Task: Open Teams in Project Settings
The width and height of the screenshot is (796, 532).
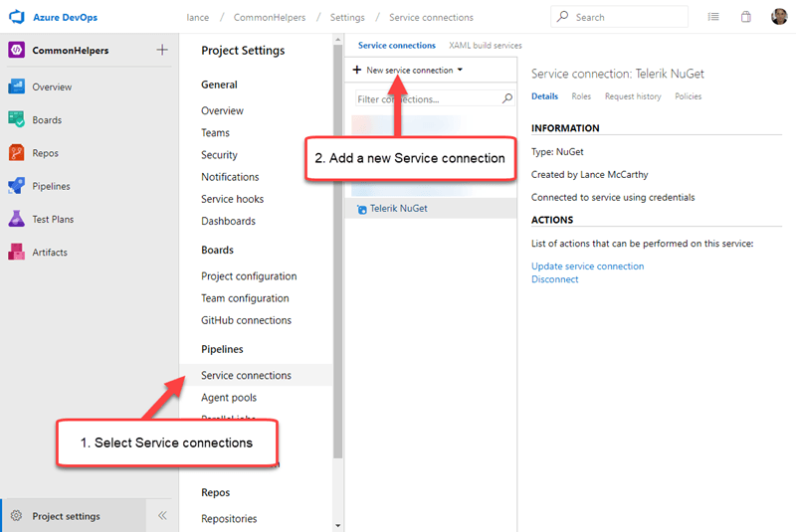Action: pyautogui.click(x=215, y=132)
